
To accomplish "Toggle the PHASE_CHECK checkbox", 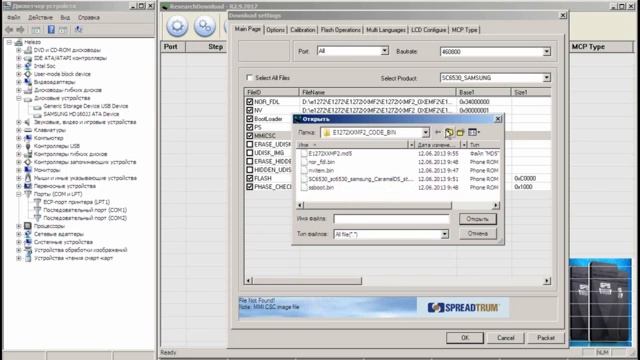I will (x=249, y=187).
